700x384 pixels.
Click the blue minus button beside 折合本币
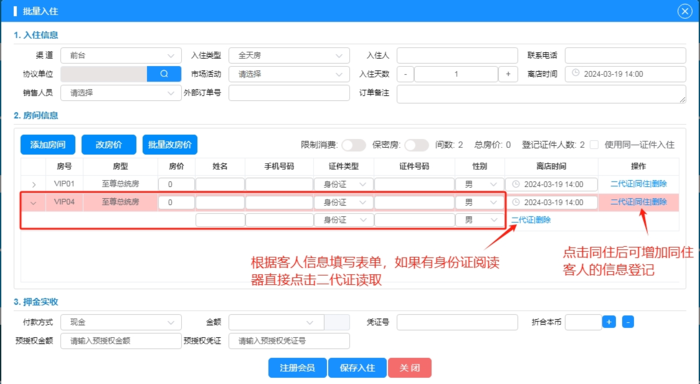(628, 321)
